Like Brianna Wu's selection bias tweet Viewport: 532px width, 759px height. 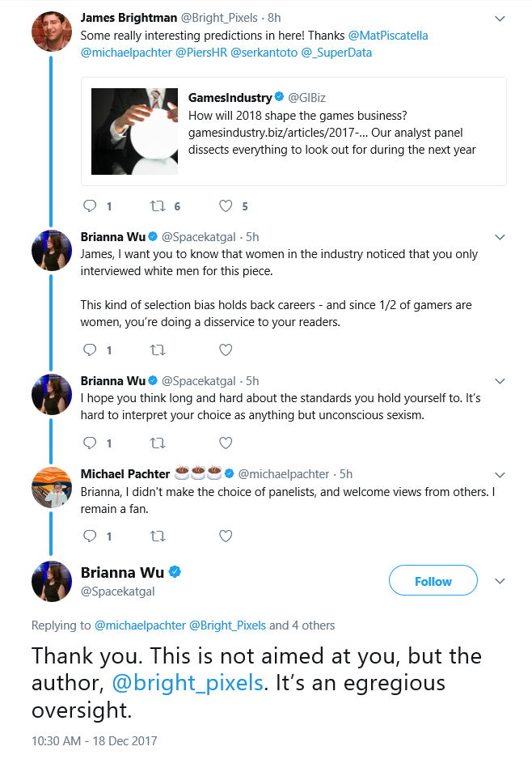(x=226, y=350)
